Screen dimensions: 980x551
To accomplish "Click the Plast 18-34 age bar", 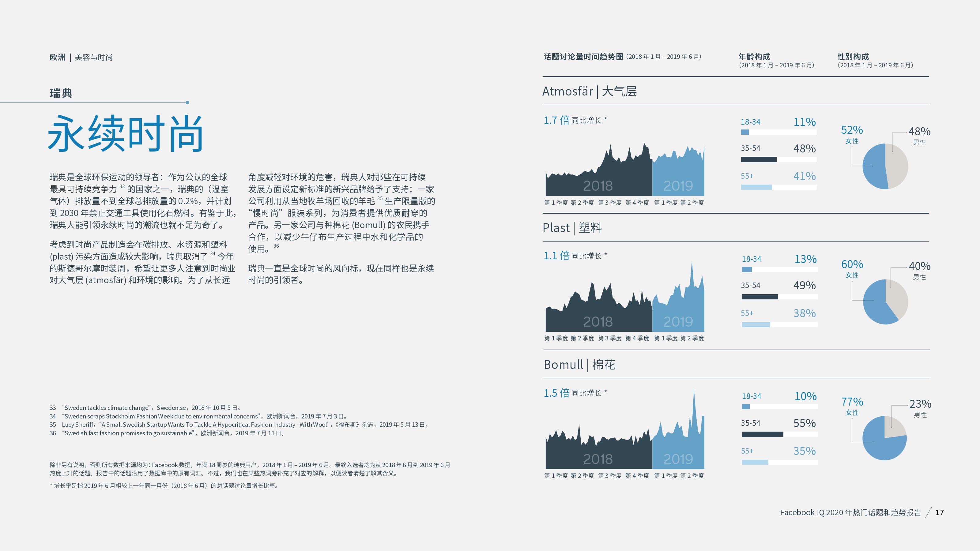I will (747, 270).
